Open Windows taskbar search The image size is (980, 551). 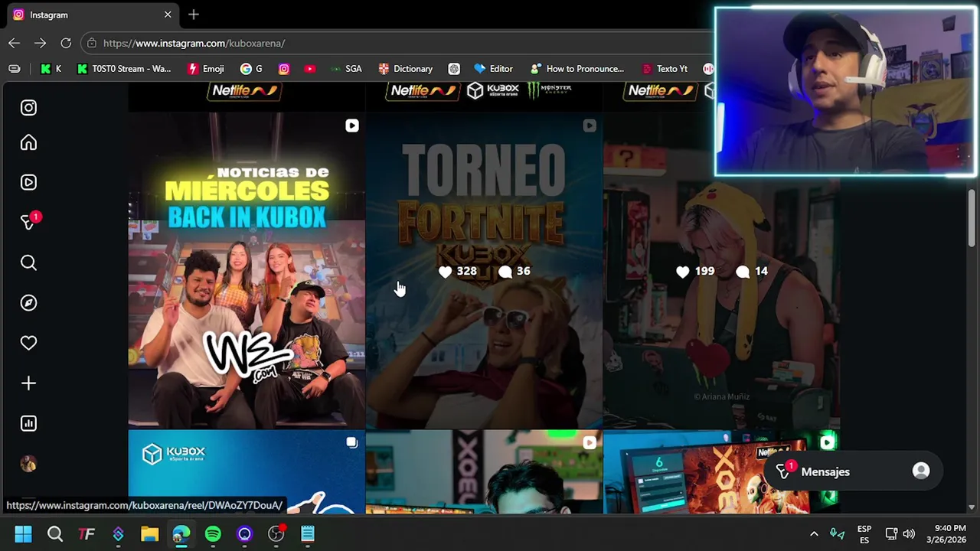point(55,533)
